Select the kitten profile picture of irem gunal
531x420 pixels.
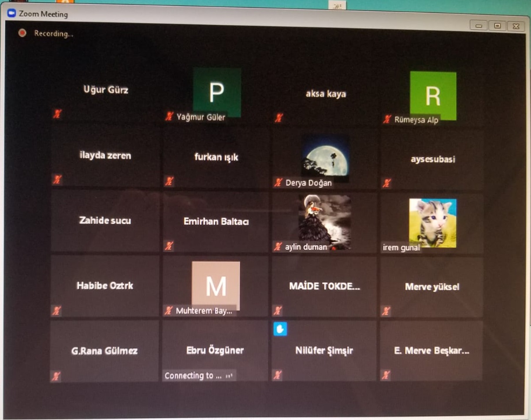(432, 223)
